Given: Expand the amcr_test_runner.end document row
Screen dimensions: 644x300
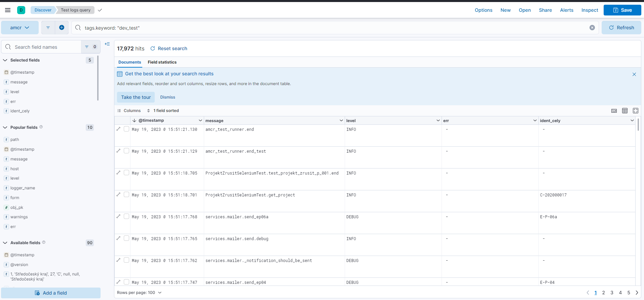Looking at the screenshot, I should (x=118, y=129).
